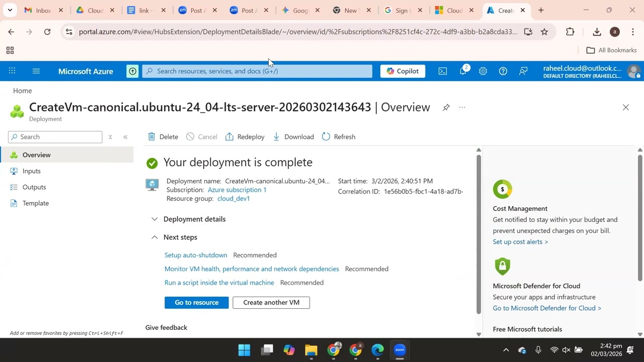Click the Microsoft Defender shield icon
Viewport: 644px width, 362px height.
click(502, 266)
